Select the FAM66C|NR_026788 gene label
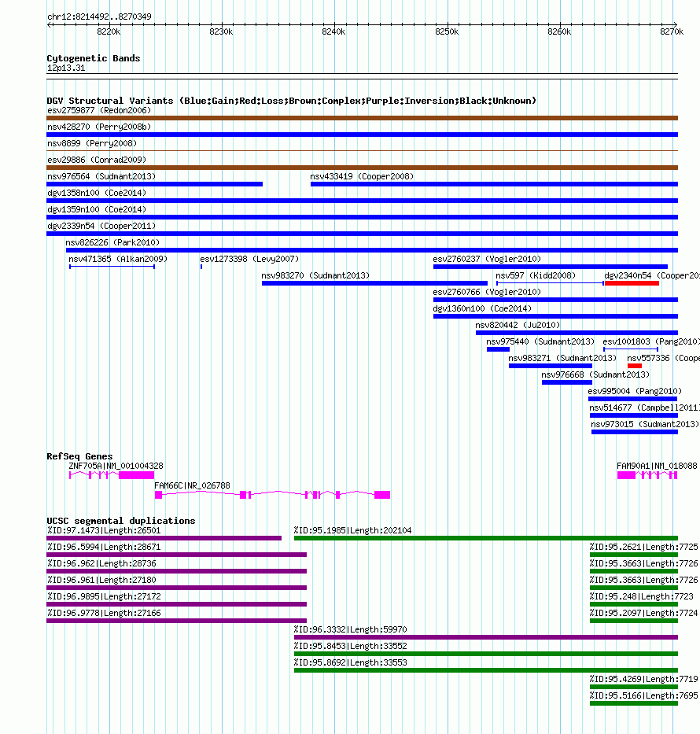The height and width of the screenshot is (734, 700). pos(193,486)
